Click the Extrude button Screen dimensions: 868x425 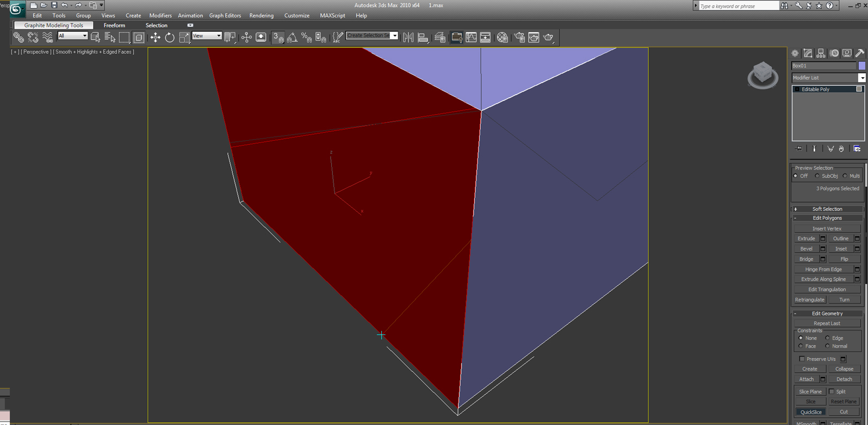point(806,239)
